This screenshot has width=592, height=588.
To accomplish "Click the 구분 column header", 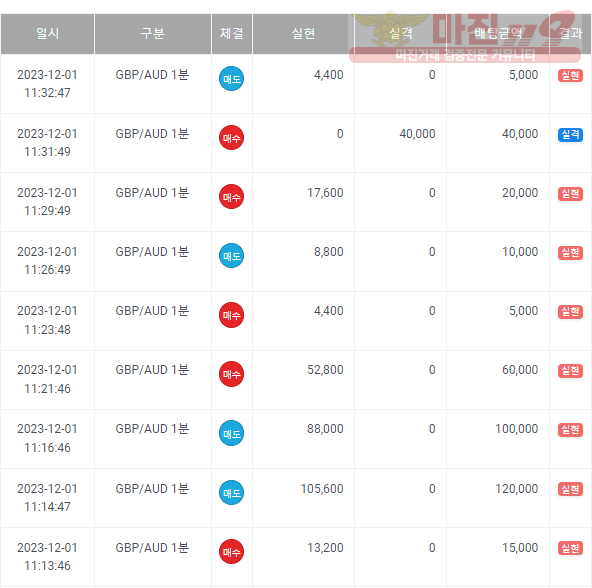I will tap(153, 34).
